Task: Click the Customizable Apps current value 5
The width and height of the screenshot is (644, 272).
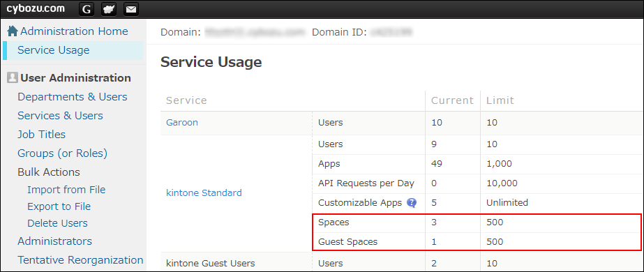Action: [x=434, y=203]
